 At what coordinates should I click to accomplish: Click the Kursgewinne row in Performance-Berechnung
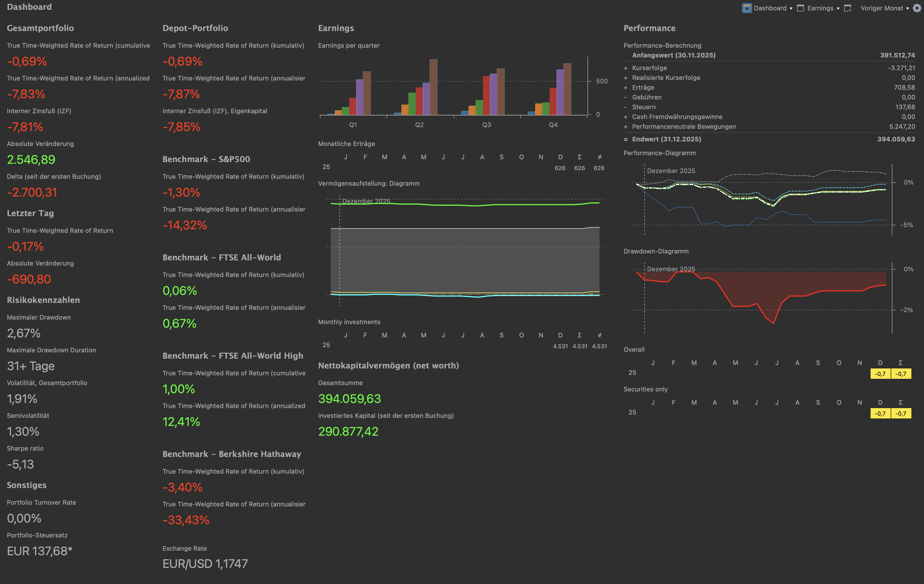tap(649, 68)
